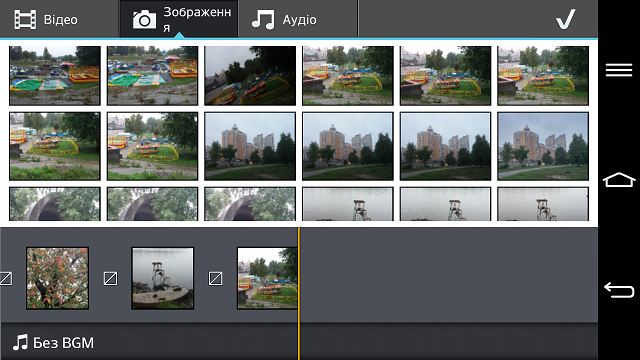The width and height of the screenshot is (640, 360).
Task: Switch to the Відео tab
Action: pyautogui.click(x=60, y=19)
